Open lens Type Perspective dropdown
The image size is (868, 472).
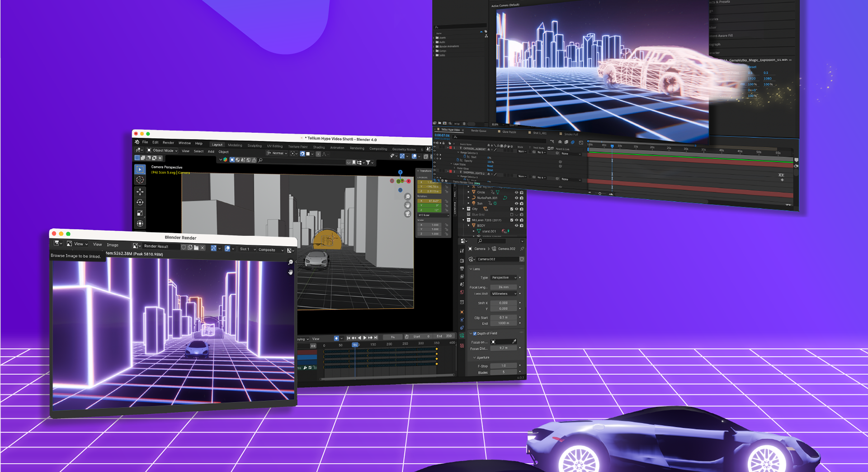pyautogui.click(x=504, y=277)
